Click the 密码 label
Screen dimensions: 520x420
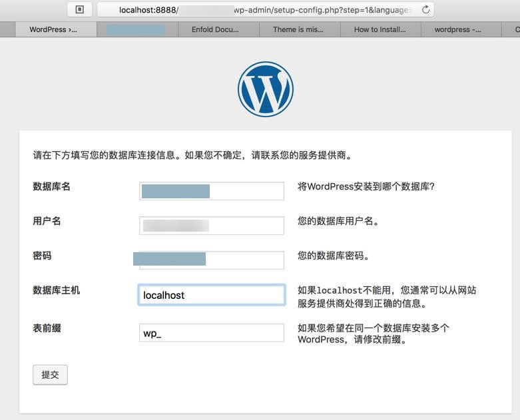pyautogui.click(x=42, y=256)
